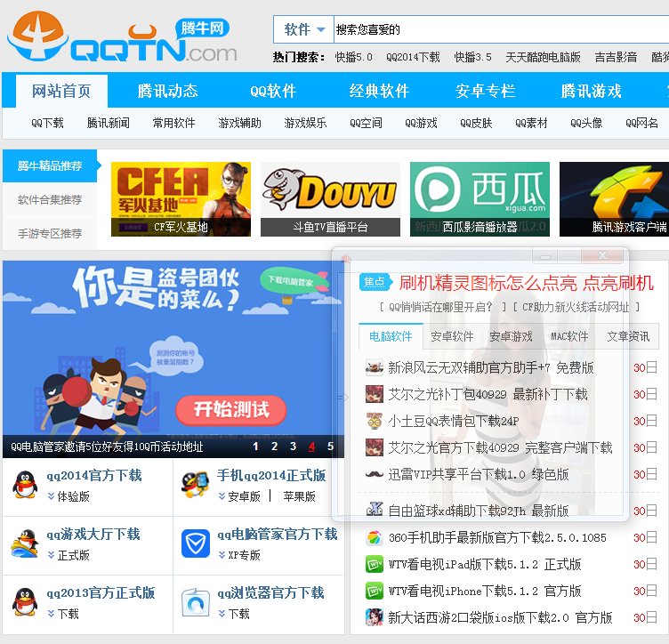Click WTV icon beside WTV看电视iPad版下载
Viewport: 669px width, 644px height.
point(375,565)
